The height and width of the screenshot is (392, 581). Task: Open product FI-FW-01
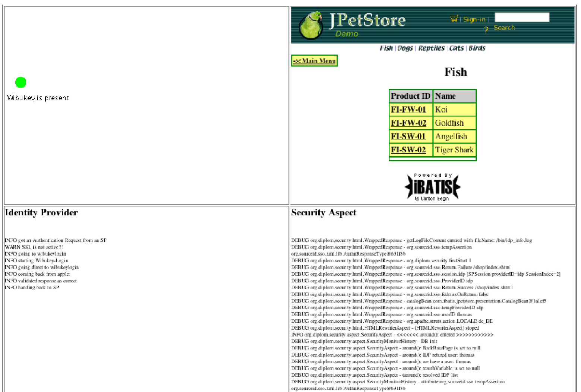point(408,110)
